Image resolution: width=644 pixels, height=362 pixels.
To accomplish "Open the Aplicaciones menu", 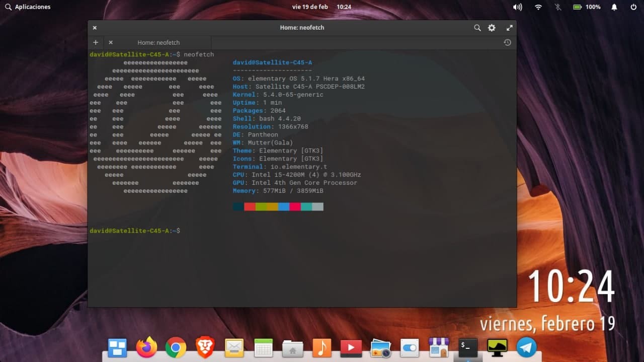I will pyautogui.click(x=28, y=7).
